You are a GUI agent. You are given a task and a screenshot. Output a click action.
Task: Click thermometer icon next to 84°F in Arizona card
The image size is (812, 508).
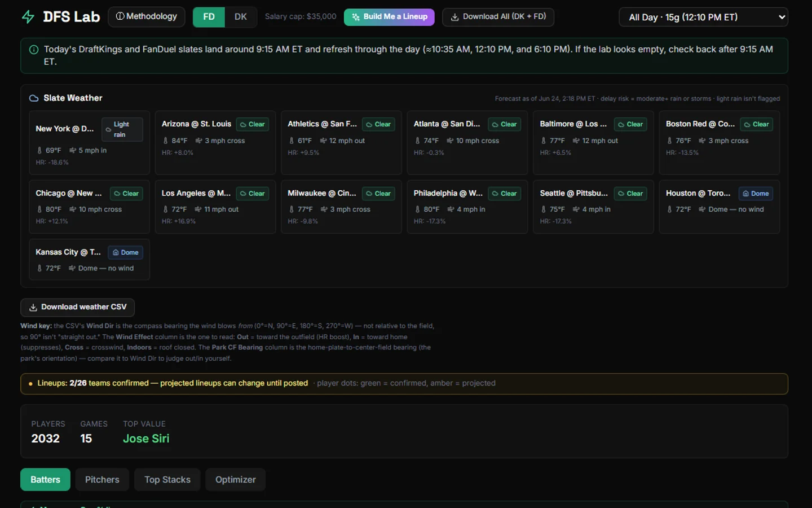pos(165,141)
